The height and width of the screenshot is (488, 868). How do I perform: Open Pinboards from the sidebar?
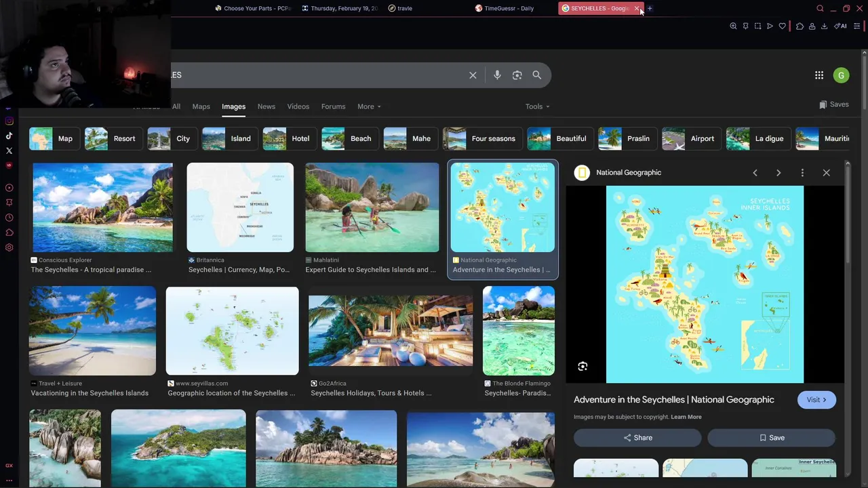pyautogui.click(x=9, y=202)
